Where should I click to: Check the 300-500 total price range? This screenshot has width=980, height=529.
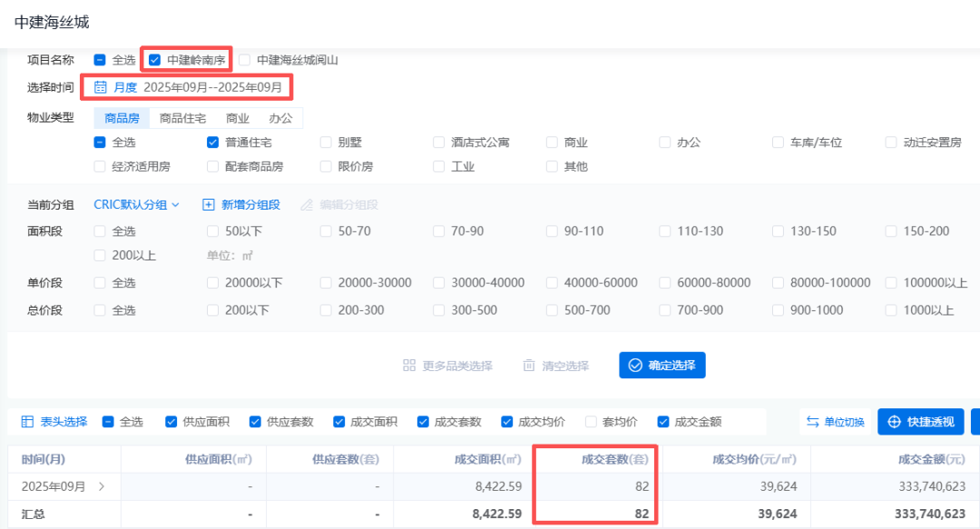(439, 310)
